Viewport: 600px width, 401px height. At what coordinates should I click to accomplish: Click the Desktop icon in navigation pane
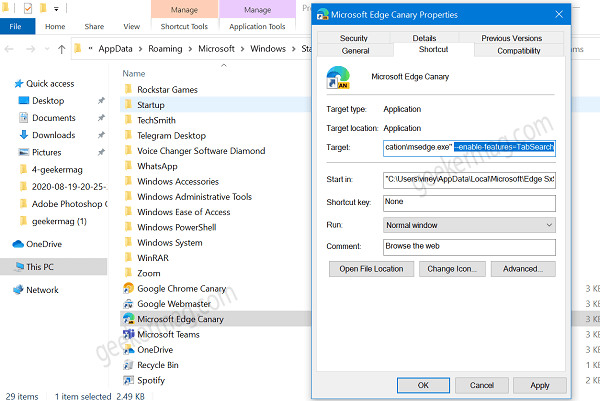pyautogui.click(x=24, y=100)
